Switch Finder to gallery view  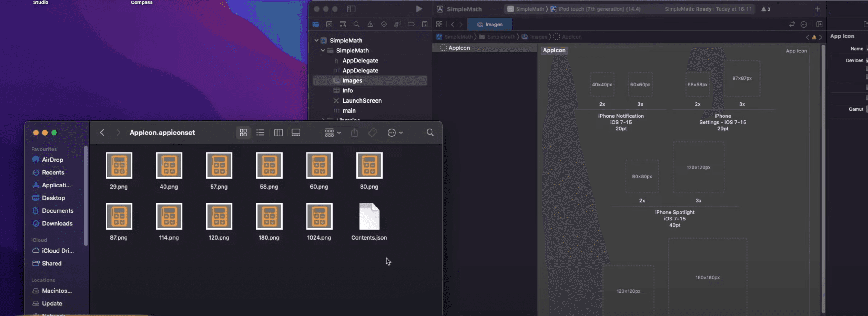[x=296, y=133]
